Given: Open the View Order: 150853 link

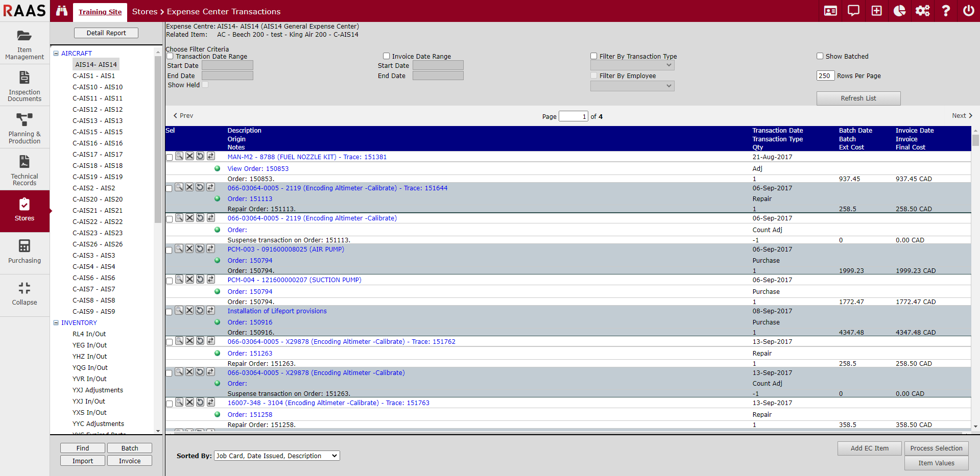Looking at the screenshot, I should tap(258, 168).
